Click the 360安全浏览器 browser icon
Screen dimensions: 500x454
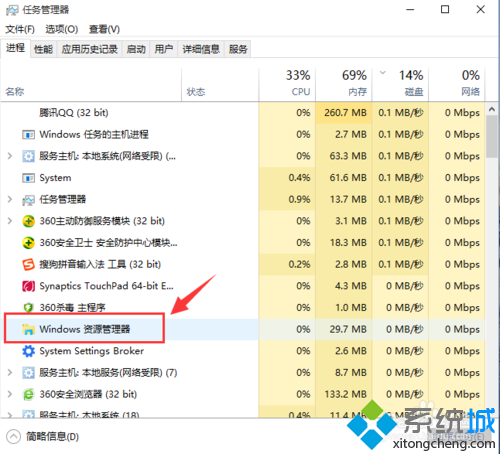[28, 394]
